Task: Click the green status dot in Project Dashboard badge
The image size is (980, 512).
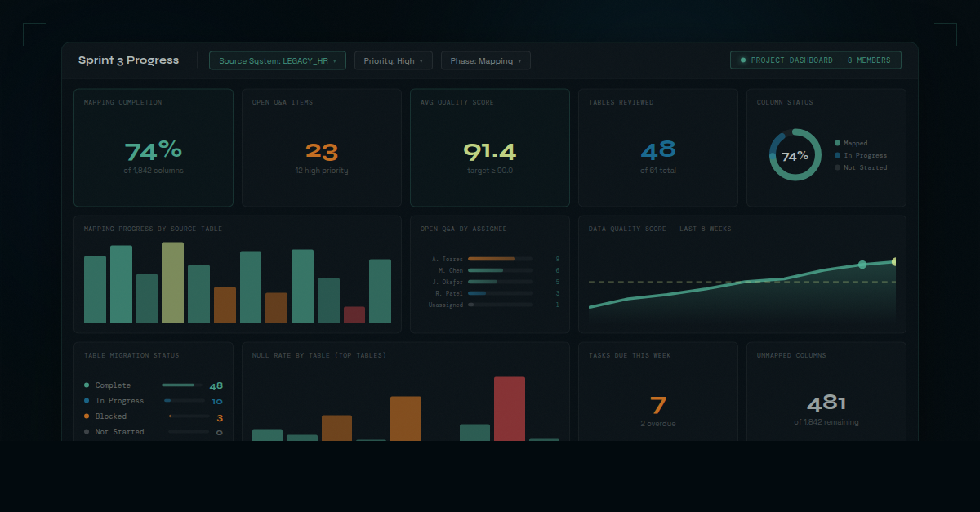Action: tap(743, 60)
